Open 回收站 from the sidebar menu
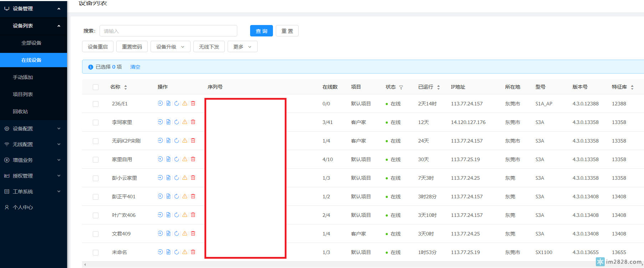The width and height of the screenshot is (644, 268). coord(20,111)
